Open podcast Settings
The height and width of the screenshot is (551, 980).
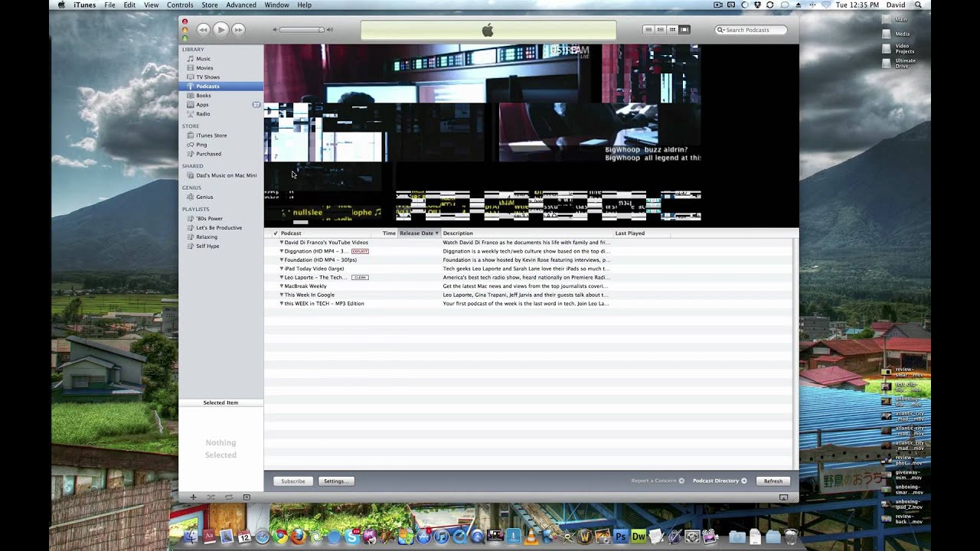(336, 481)
